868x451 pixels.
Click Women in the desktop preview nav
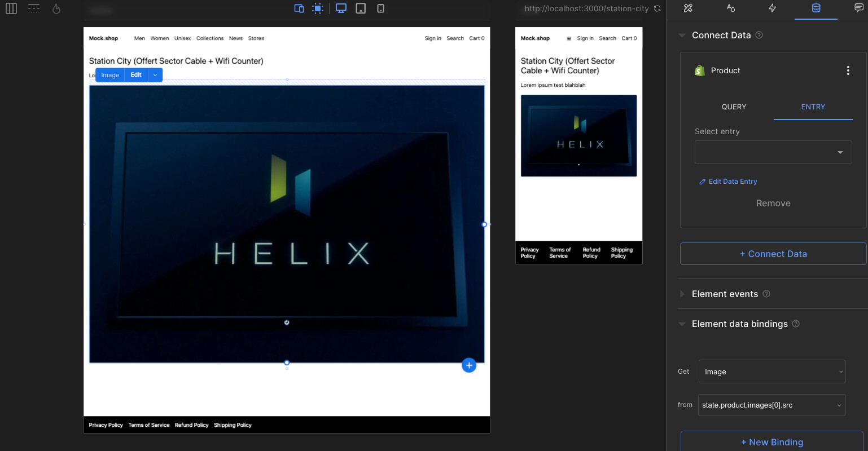pyautogui.click(x=160, y=38)
